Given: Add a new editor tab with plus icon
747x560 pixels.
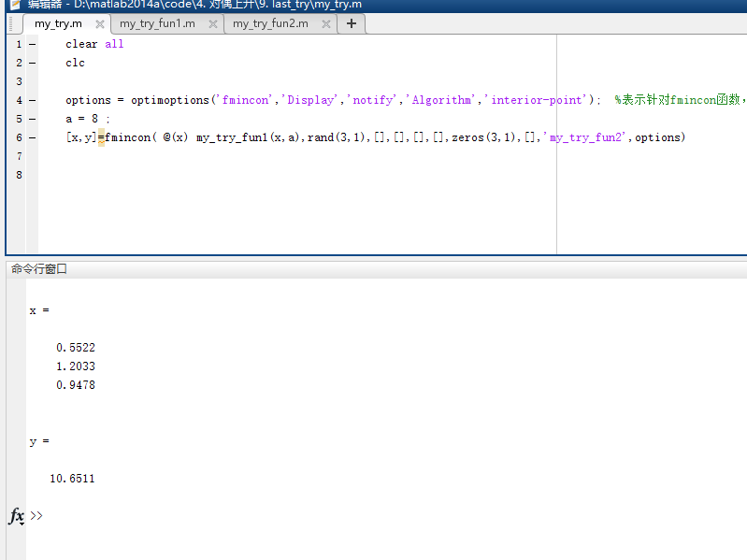Looking at the screenshot, I should pos(352,23).
